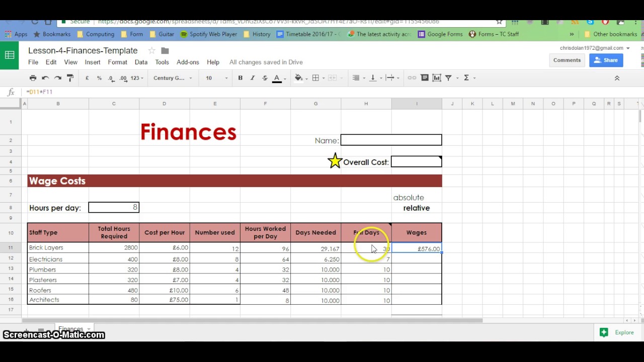Click the Redo arrow

pyautogui.click(x=58, y=78)
